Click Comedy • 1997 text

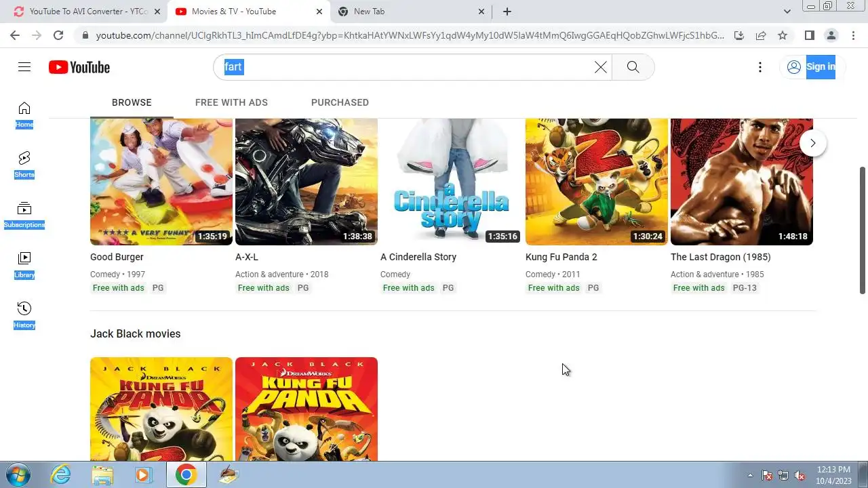[117, 274]
